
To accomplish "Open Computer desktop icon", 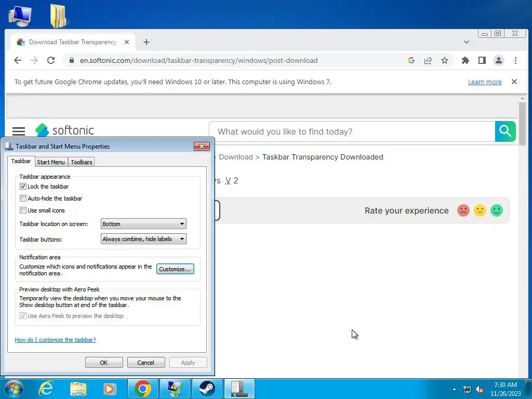I will 20,16.
